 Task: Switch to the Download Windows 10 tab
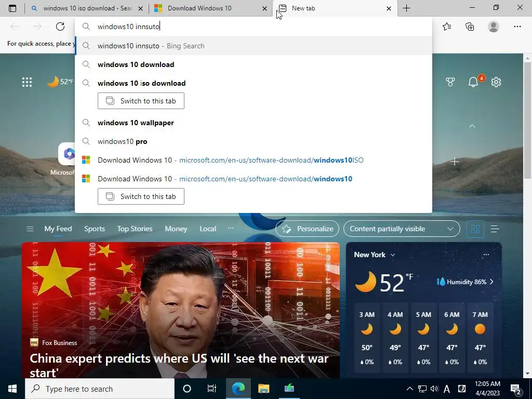[210, 8]
